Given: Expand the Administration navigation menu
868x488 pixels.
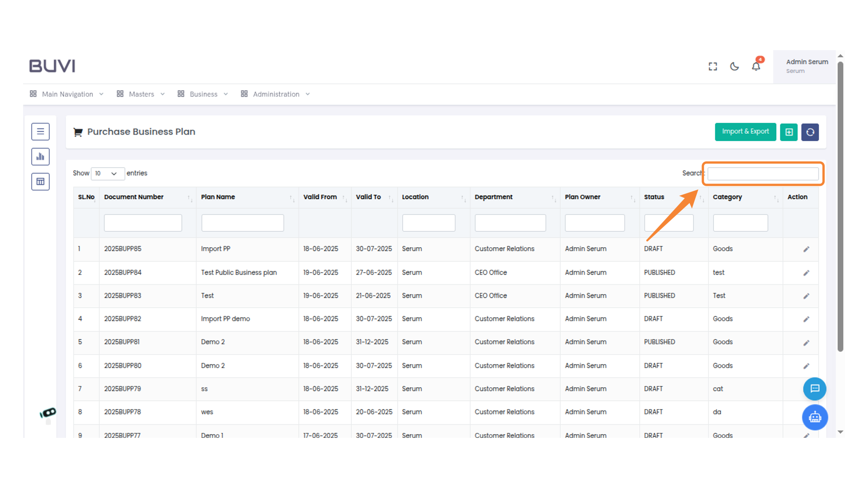Looking at the screenshot, I should [x=276, y=94].
